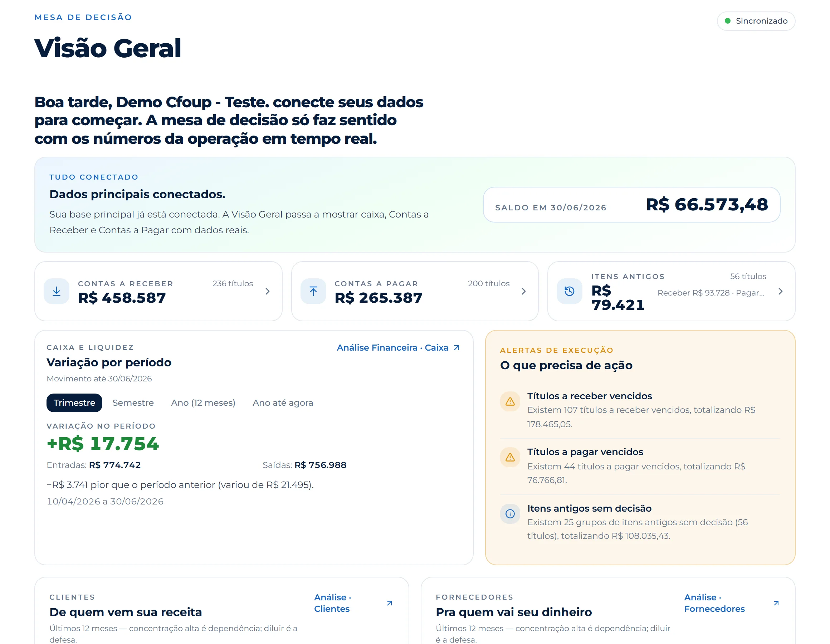Click the info icon beside Itens antigos sem decisão

[x=510, y=514]
